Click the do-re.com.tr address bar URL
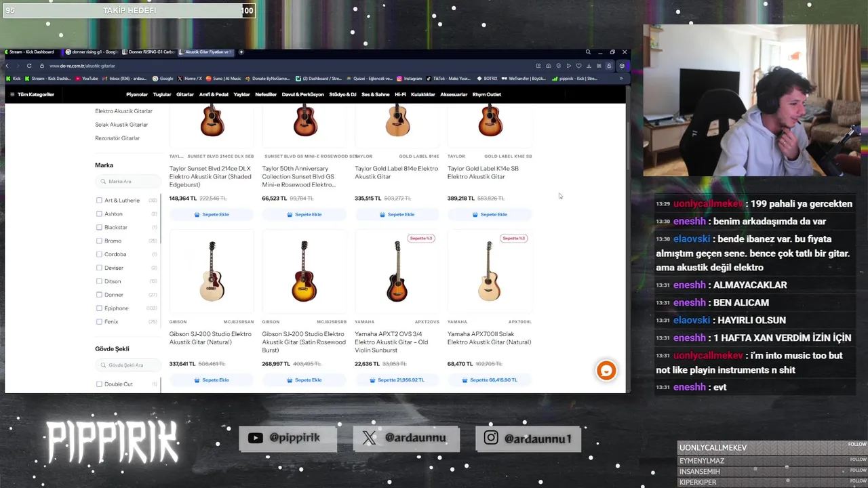This screenshot has width=868, height=488. [82, 66]
